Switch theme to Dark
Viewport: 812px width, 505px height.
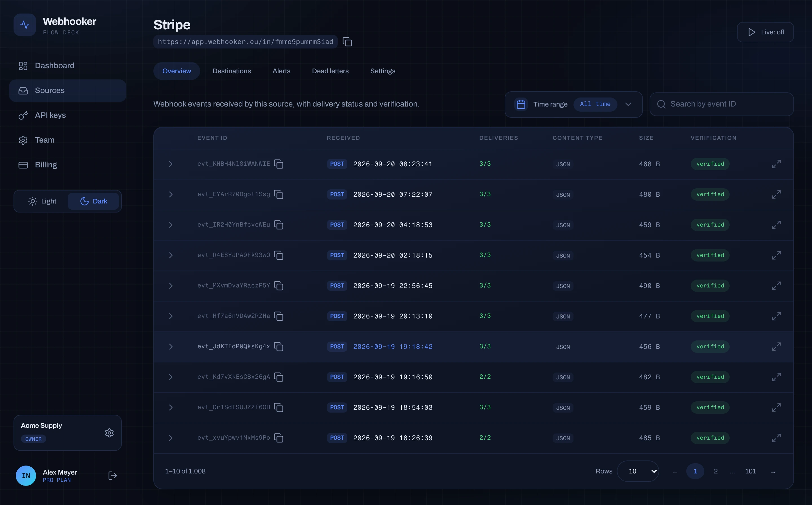point(94,201)
